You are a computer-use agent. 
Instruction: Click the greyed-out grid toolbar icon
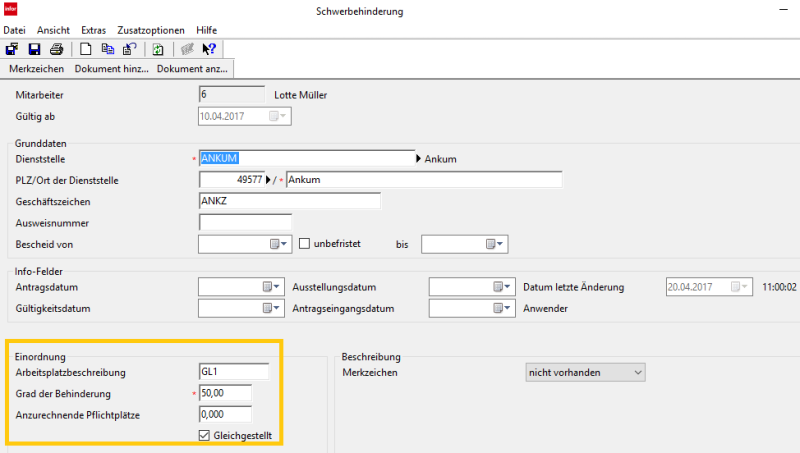[x=187, y=49]
